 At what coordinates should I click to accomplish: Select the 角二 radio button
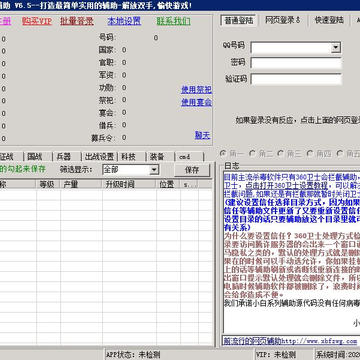tap(261, 154)
